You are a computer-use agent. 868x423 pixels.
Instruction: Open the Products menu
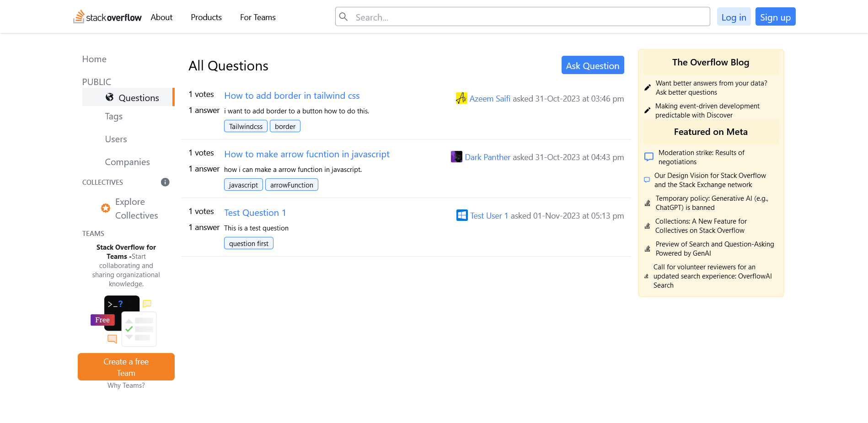[x=206, y=17]
